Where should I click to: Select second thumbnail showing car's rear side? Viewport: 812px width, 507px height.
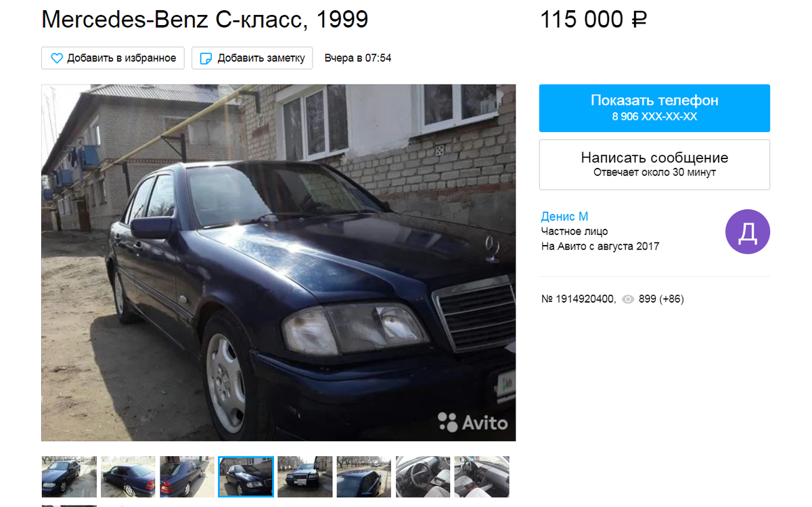(128, 477)
